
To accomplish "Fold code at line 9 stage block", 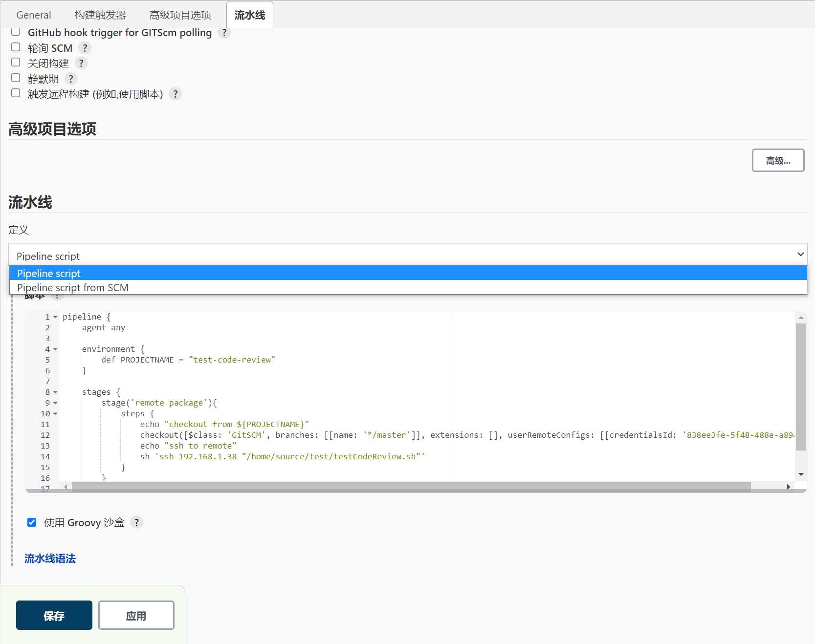I will coord(55,403).
